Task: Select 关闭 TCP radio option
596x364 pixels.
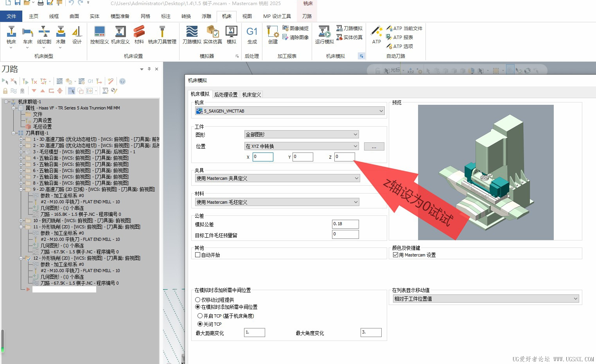Action: point(200,324)
